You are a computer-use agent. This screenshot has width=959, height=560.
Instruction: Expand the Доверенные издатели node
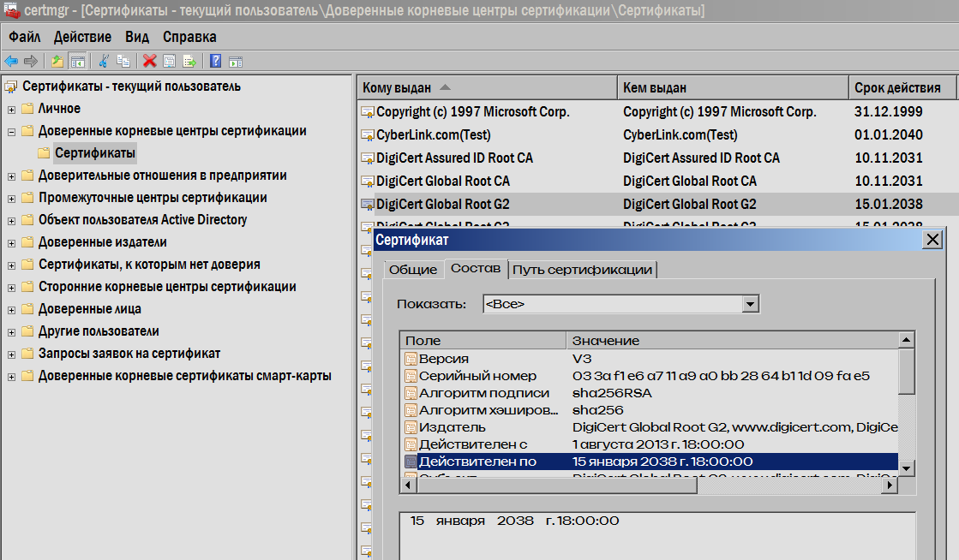12,243
